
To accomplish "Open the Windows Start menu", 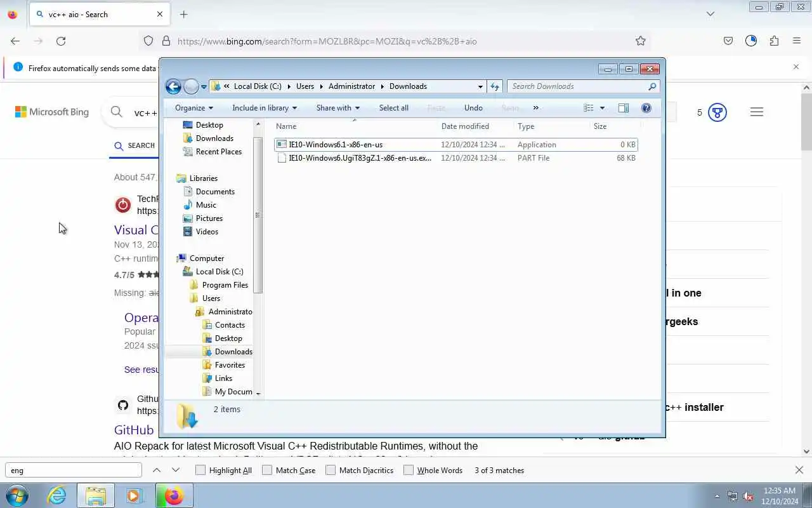I will [x=17, y=495].
